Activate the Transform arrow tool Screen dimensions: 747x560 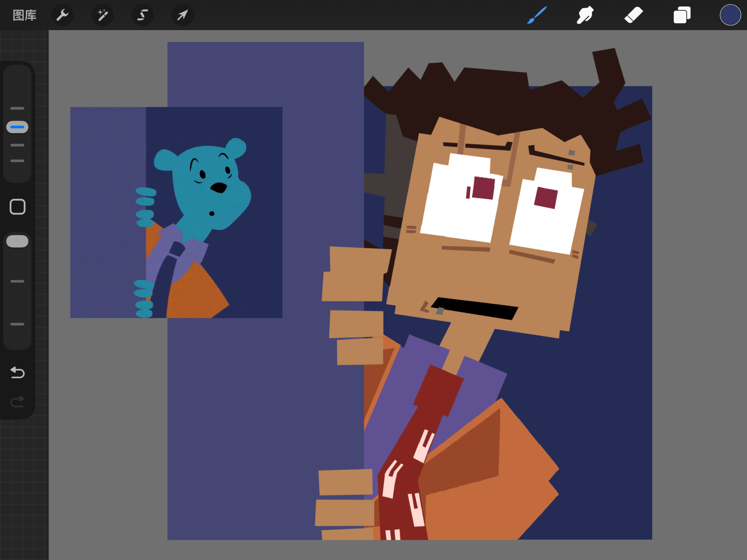click(182, 15)
